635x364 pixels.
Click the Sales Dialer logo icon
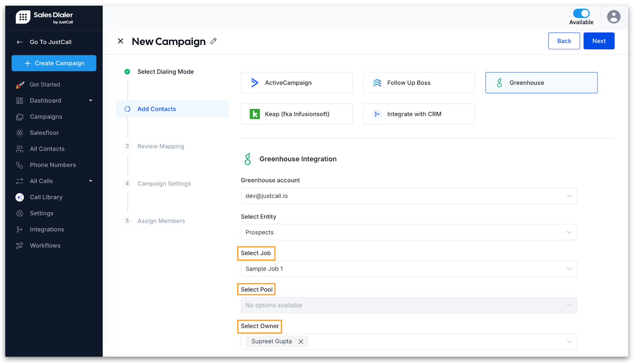[x=23, y=17]
